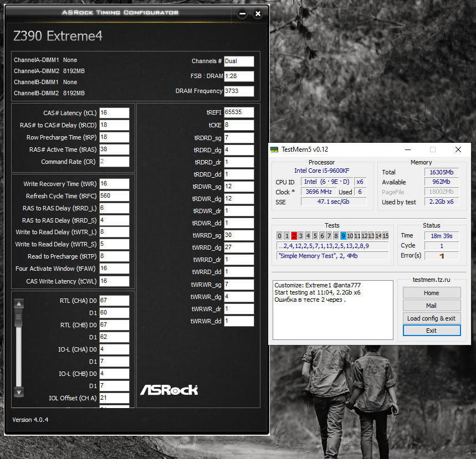
Task: Click the tRDWR_sg field
Action: [x=239, y=186]
